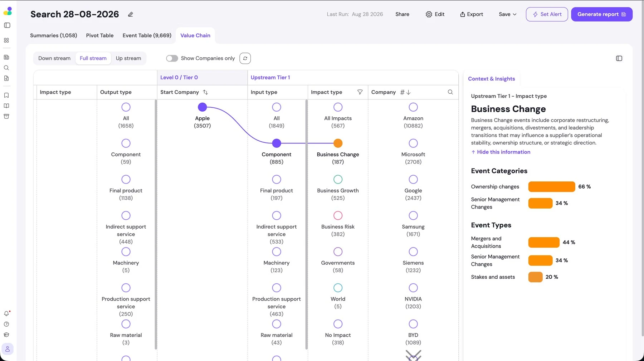This screenshot has height=361, width=644.
Task: Select the Down stream view
Action: tap(54, 58)
